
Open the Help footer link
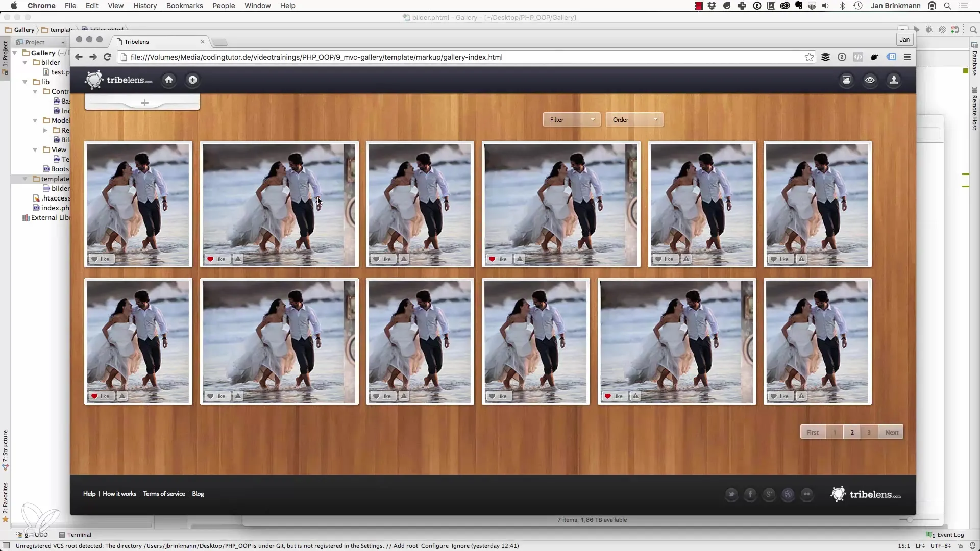89,494
